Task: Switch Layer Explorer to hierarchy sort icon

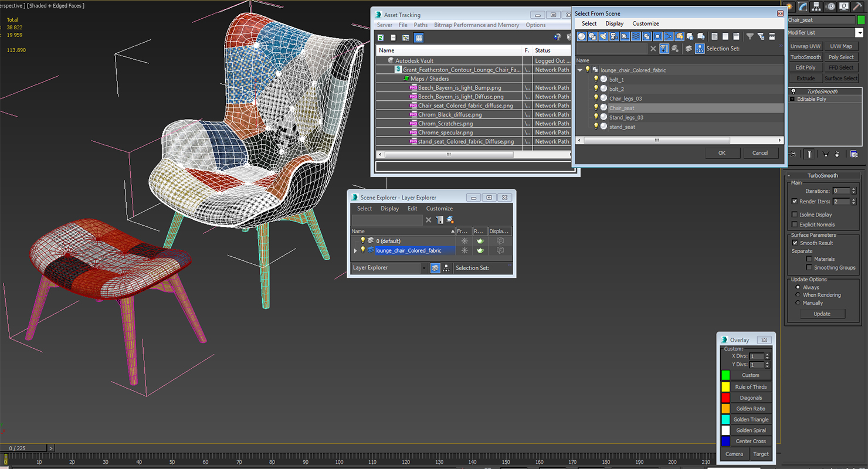Action: [446, 268]
